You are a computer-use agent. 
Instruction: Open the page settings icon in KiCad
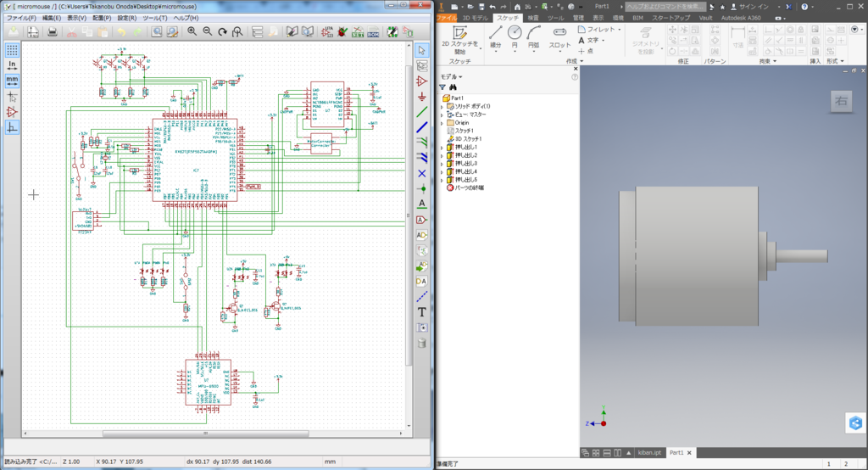pos(33,32)
